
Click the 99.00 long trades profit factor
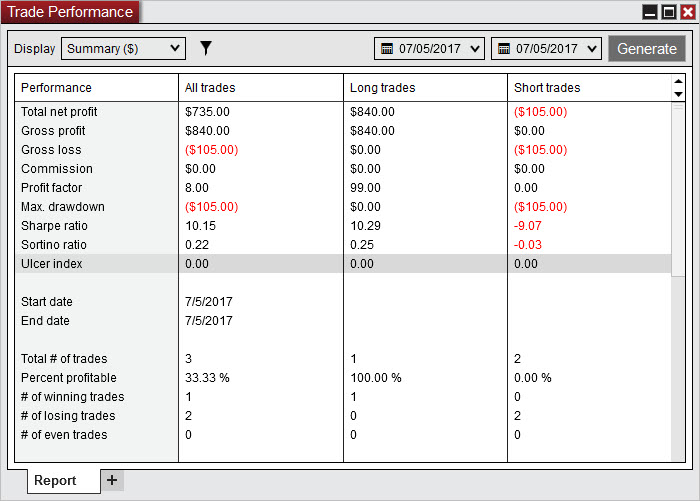coord(365,188)
